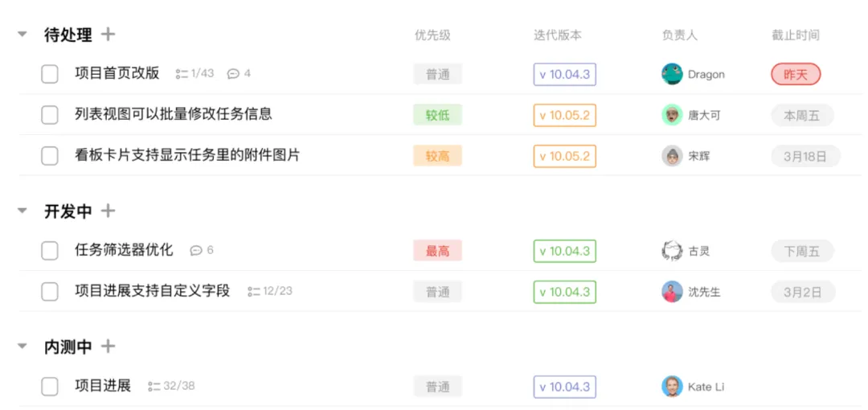Click plus icon next to 开发中 group
868x410 pixels.
point(108,211)
